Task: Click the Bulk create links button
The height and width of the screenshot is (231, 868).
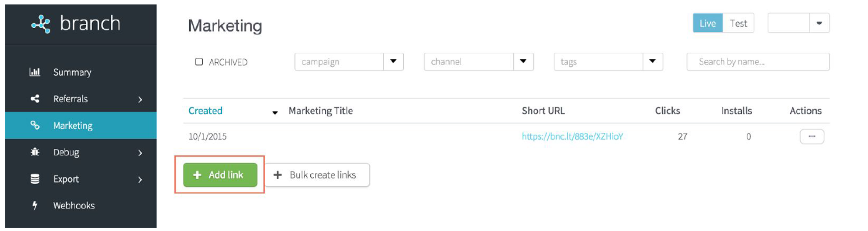Action: [x=317, y=175]
